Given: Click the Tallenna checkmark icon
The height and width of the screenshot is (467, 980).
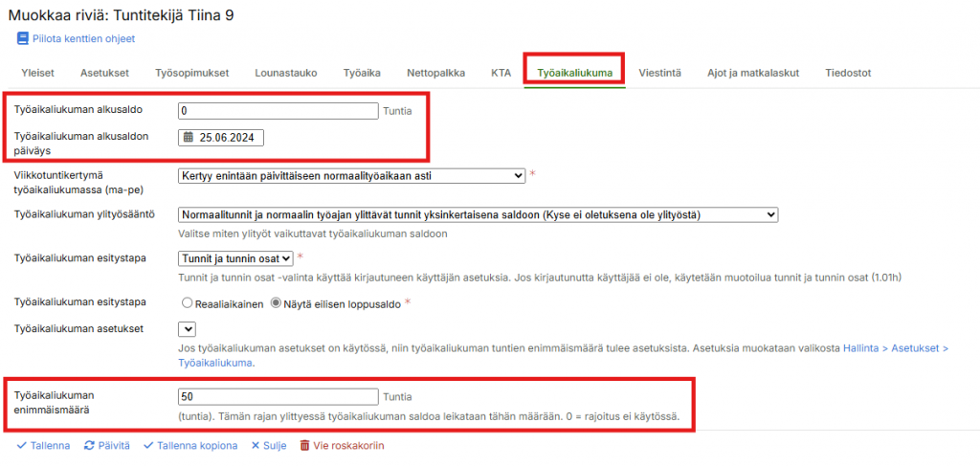Looking at the screenshot, I should [x=22, y=445].
